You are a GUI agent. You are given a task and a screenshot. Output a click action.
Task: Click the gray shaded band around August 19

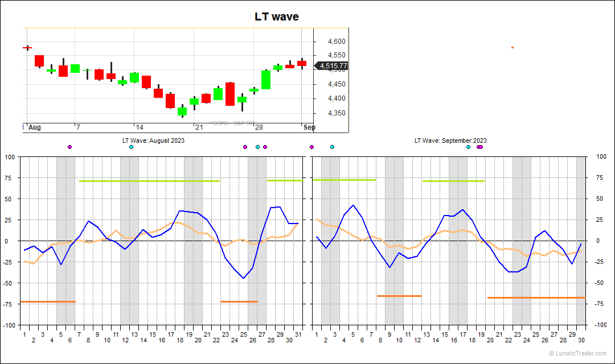pos(192,239)
